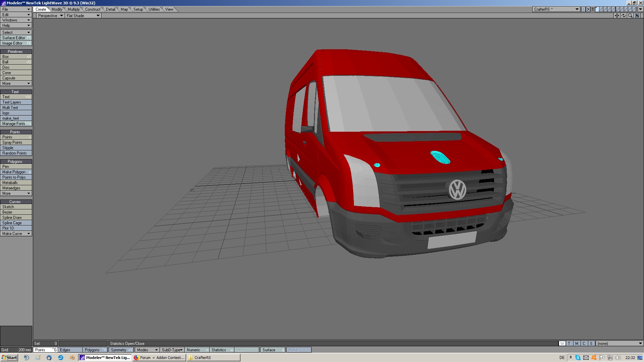Switch to the Detail tab

point(110,9)
